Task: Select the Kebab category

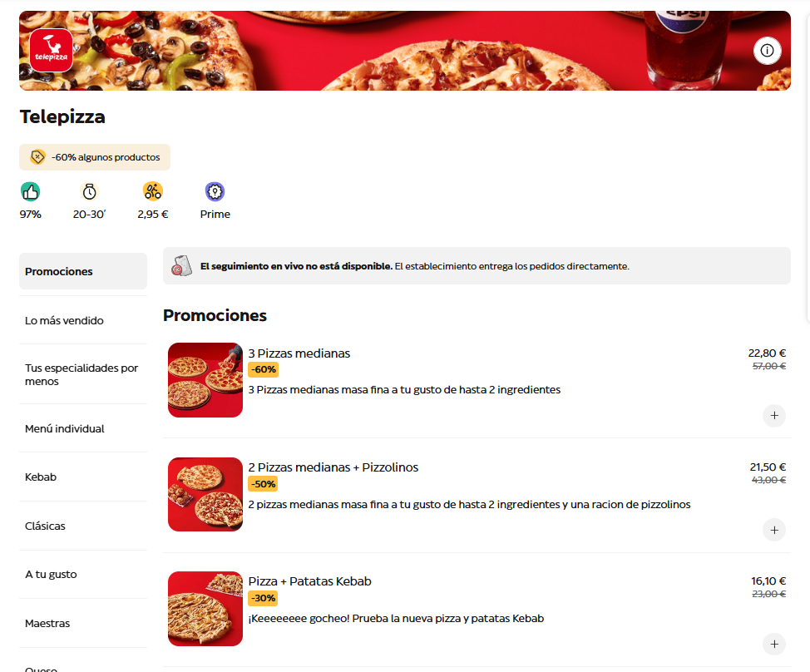Action: [x=83, y=477]
